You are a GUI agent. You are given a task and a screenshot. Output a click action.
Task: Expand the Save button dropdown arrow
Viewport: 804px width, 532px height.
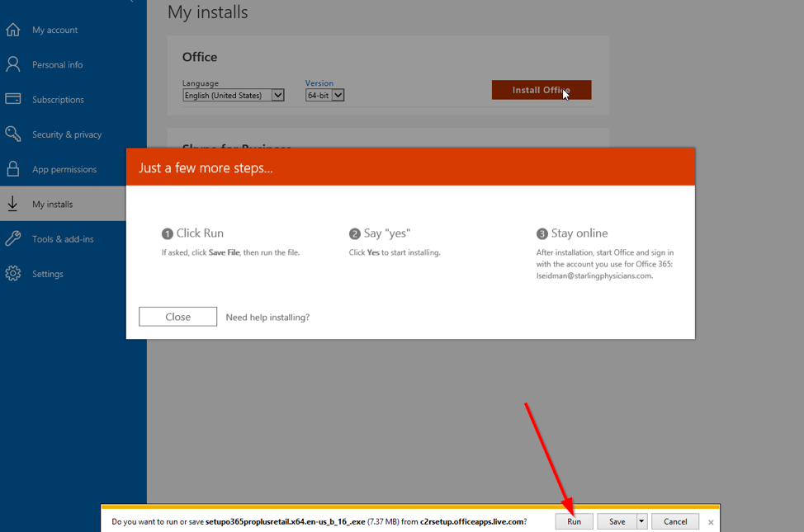(641, 521)
